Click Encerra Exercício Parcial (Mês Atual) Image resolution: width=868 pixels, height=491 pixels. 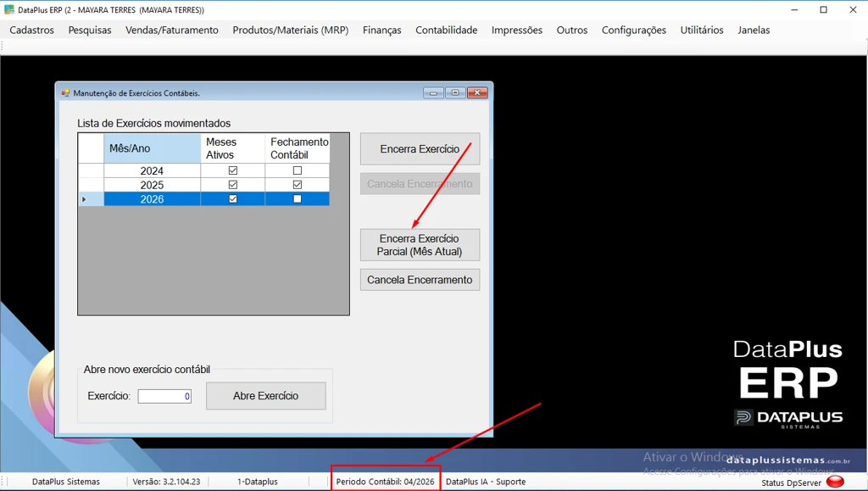pyautogui.click(x=420, y=245)
